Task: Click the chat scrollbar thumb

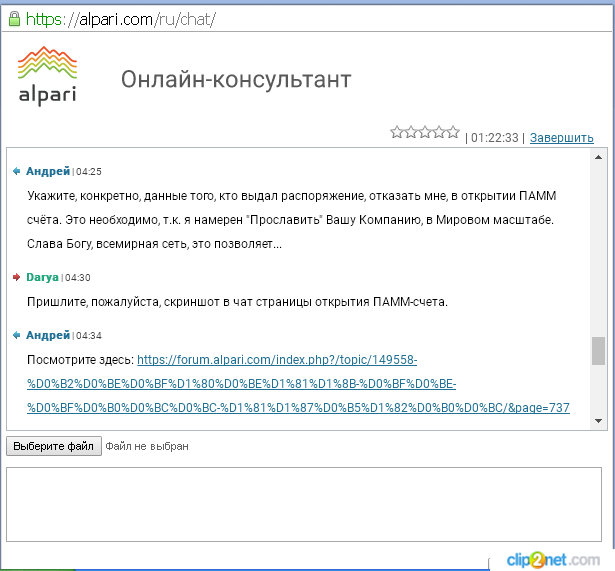Action: click(x=598, y=351)
